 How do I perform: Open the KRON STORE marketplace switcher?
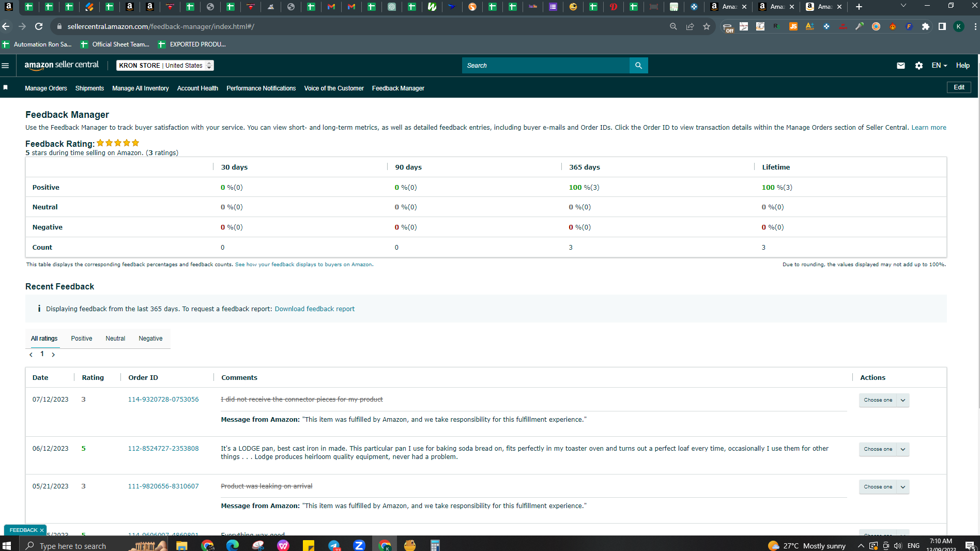(165, 66)
